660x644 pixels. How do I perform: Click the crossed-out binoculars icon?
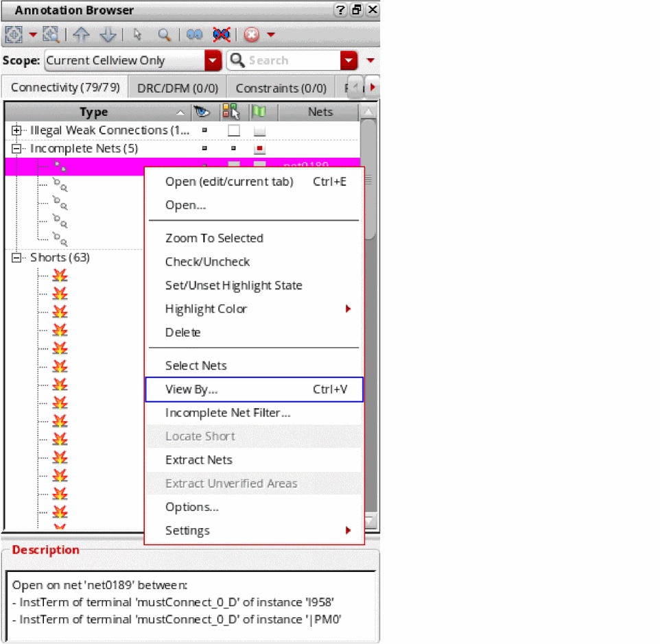click(x=221, y=34)
